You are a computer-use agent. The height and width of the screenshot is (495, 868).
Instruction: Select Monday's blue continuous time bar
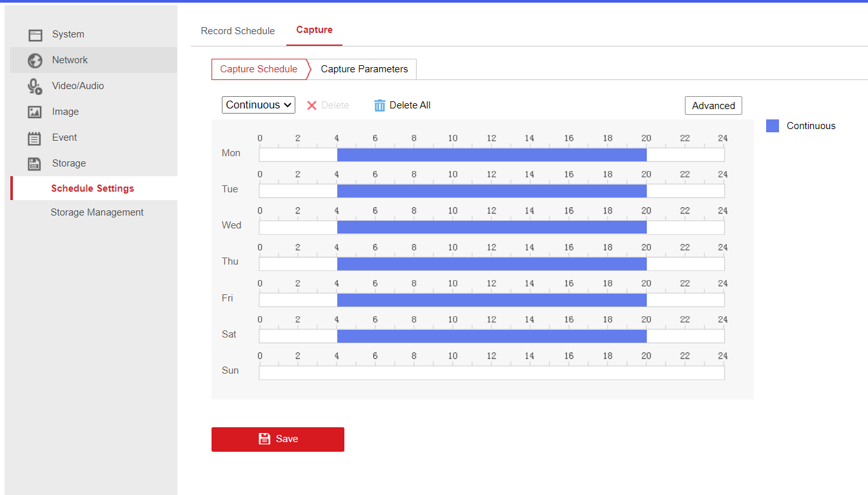491,155
